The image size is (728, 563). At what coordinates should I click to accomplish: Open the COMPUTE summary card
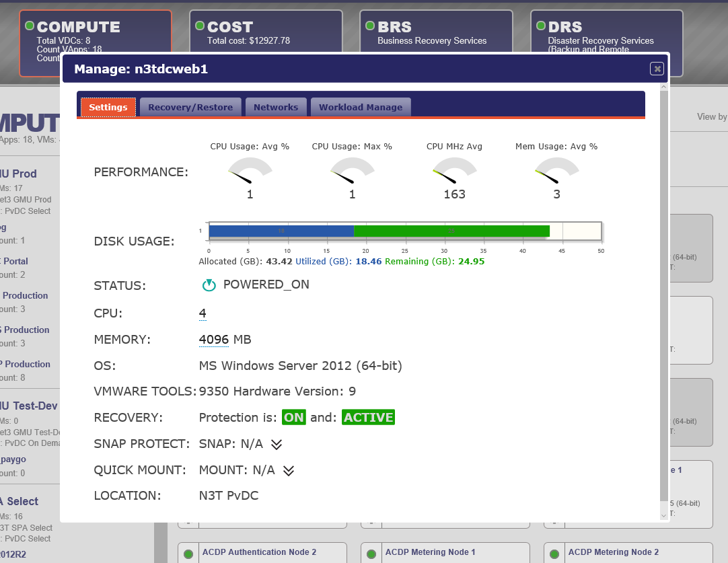96,42
